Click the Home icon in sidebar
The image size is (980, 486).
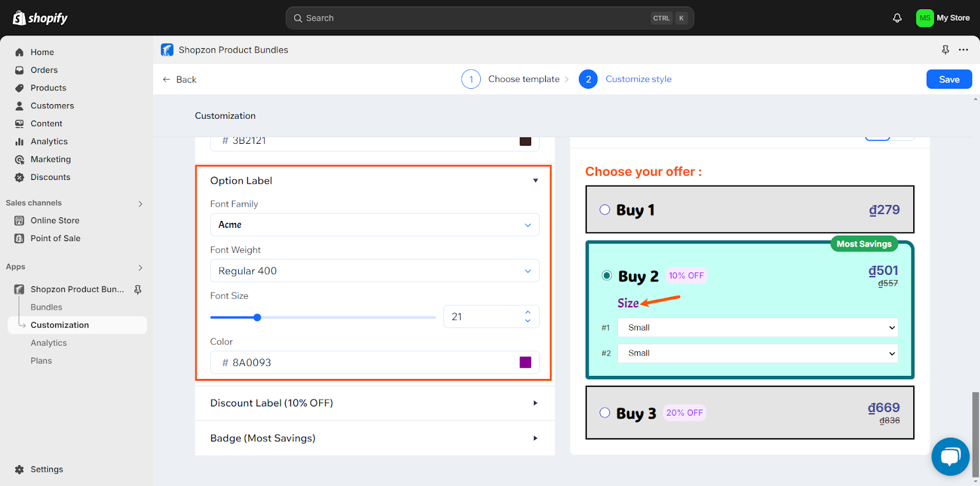[19, 52]
